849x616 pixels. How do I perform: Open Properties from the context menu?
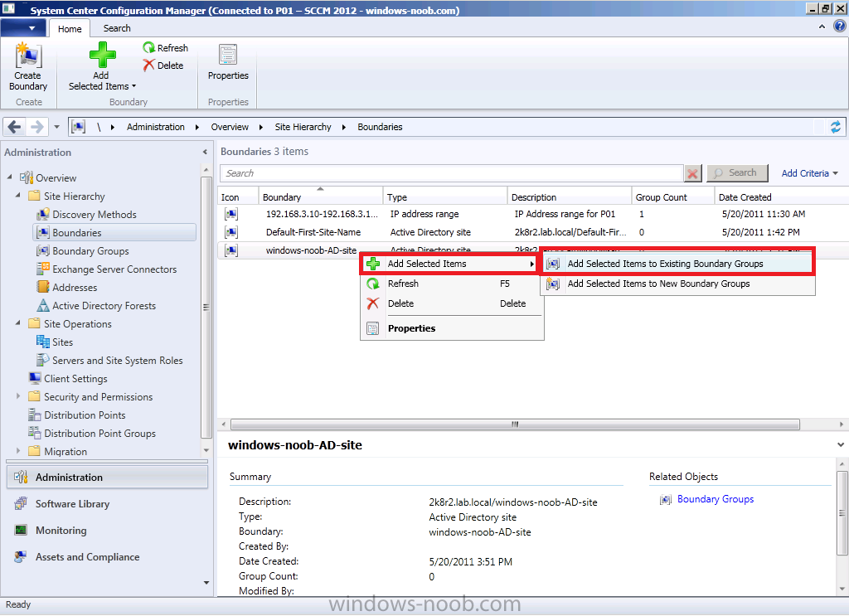coord(452,328)
